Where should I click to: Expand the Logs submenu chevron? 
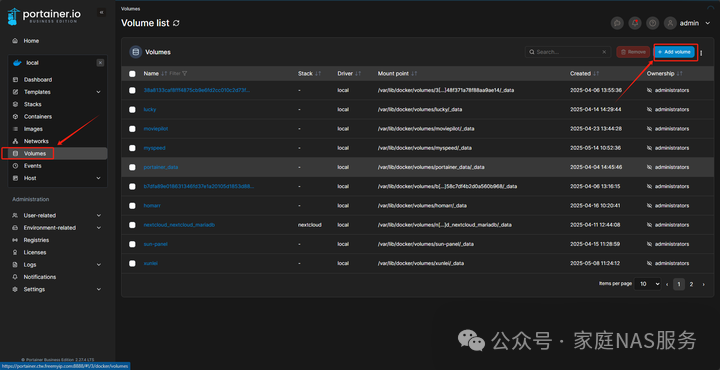click(x=98, y=265)
